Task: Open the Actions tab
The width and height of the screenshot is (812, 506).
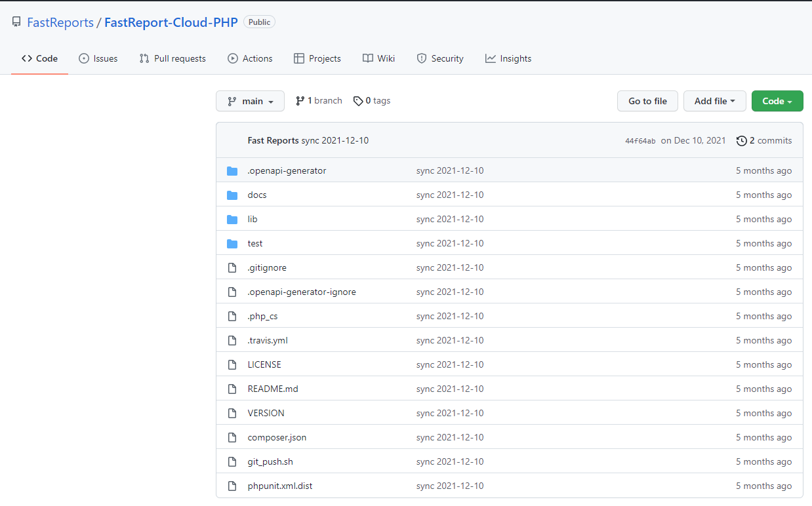Action: 250,58
